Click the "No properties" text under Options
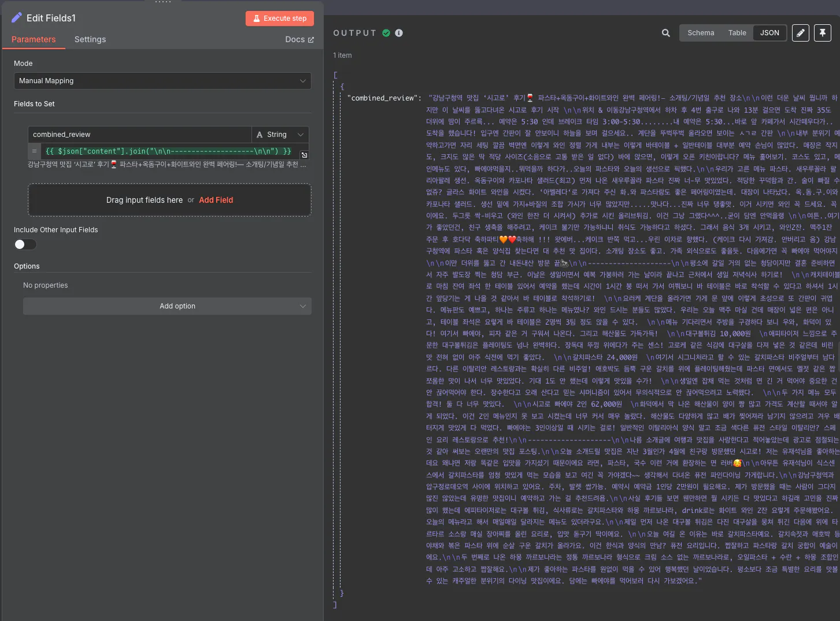The width and height of the screenshot is (840, 621). pos(46,285)
